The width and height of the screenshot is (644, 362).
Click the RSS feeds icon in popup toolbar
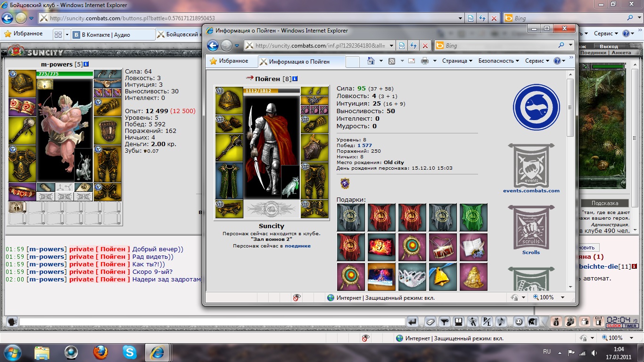click(x=392, y=61)
